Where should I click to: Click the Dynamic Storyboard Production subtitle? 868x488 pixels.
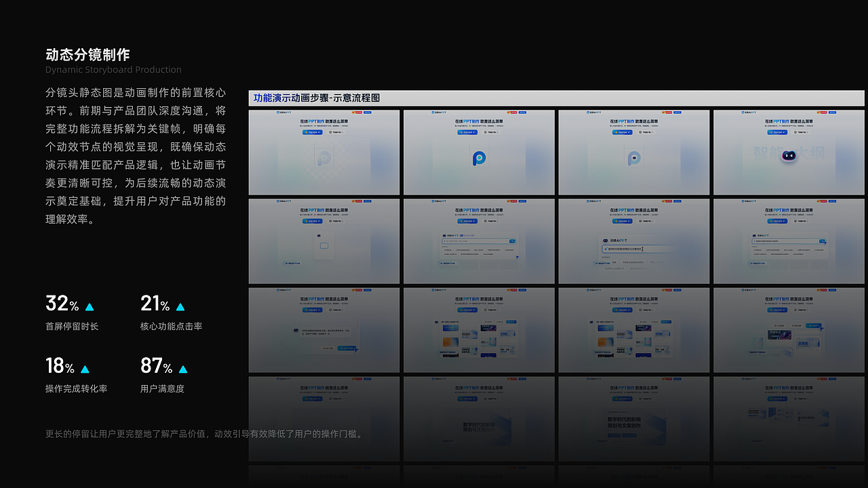coord(113,70)
